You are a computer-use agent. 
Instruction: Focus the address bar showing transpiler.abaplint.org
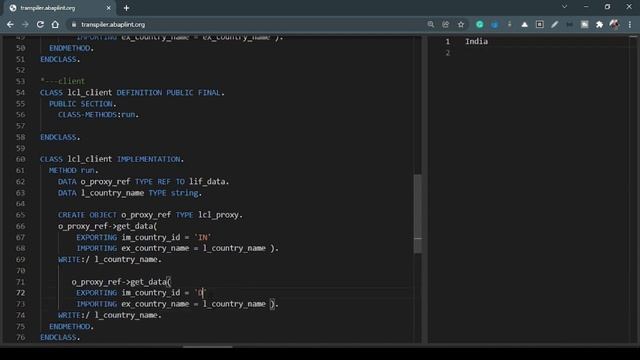(x=245, y=24)
